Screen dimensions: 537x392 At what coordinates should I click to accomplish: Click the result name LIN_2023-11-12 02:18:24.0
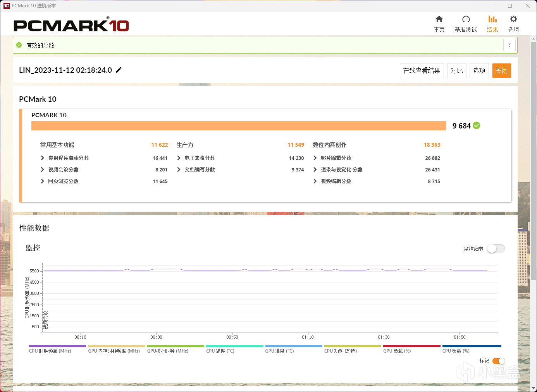point(65,70)
